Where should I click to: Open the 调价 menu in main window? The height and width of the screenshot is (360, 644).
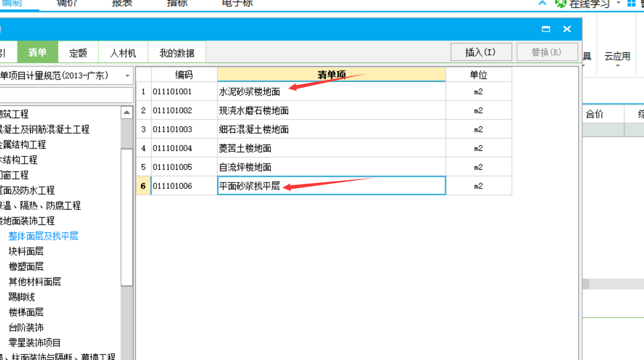67,4
